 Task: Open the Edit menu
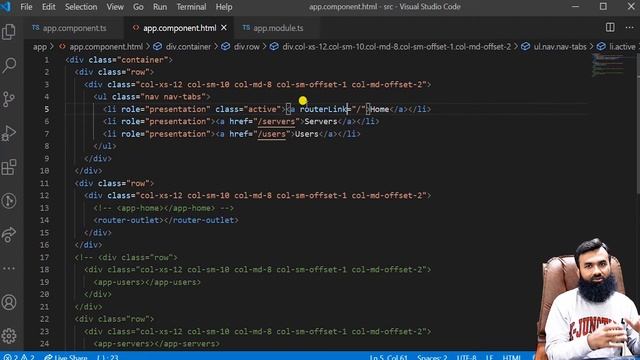48,7
